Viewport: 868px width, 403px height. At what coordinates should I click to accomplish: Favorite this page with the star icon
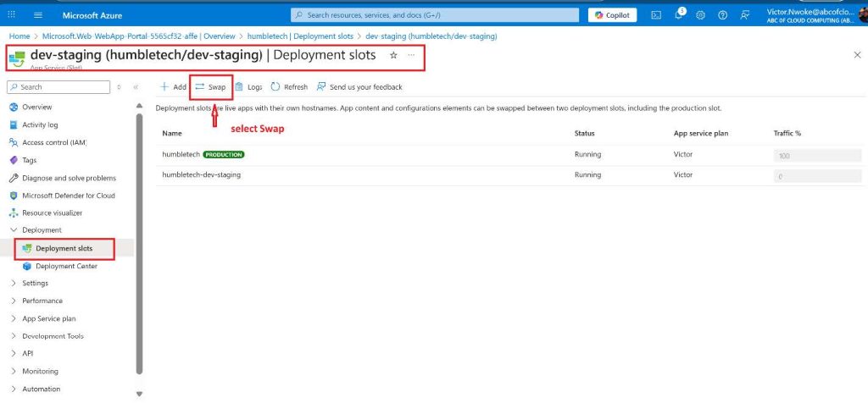(393, 55)
